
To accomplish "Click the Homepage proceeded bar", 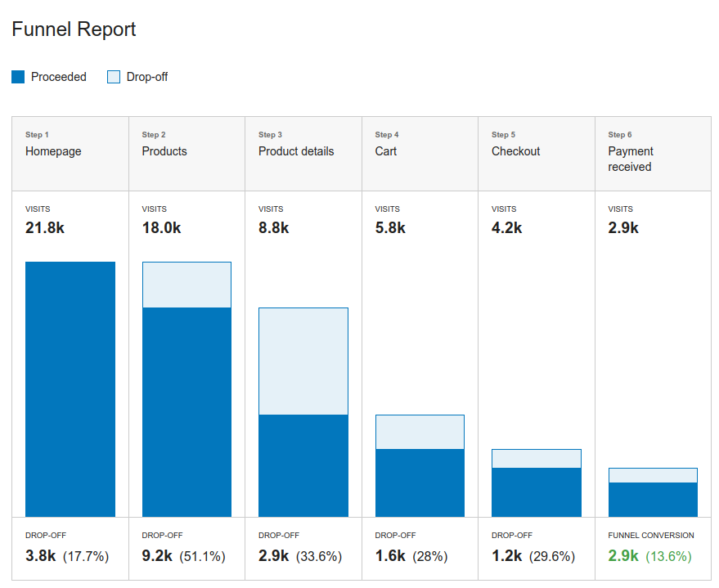I will coord(70,389).
